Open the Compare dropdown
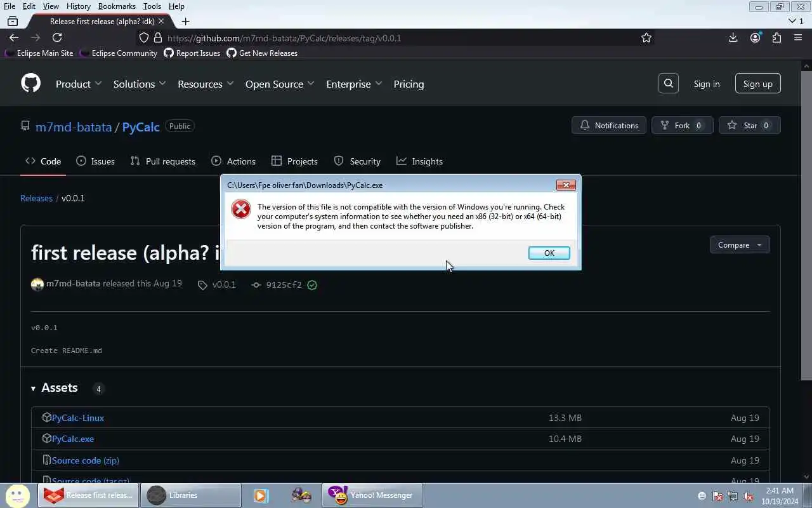This screenshot has width=812, height=508. point(740,244)
